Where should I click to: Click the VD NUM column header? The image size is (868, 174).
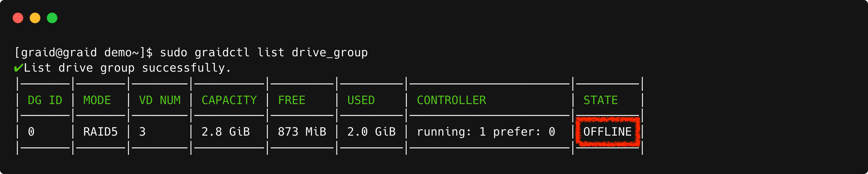click(160, 100)
